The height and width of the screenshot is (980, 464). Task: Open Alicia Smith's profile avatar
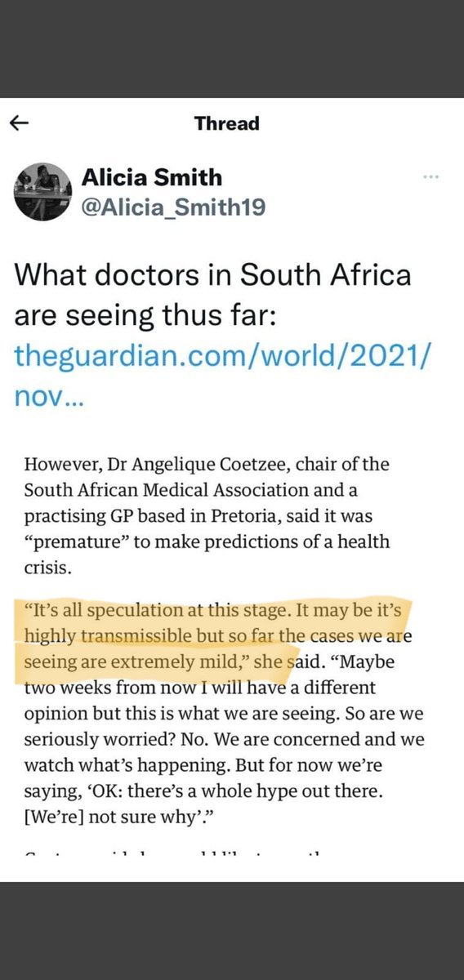(40, 190)
